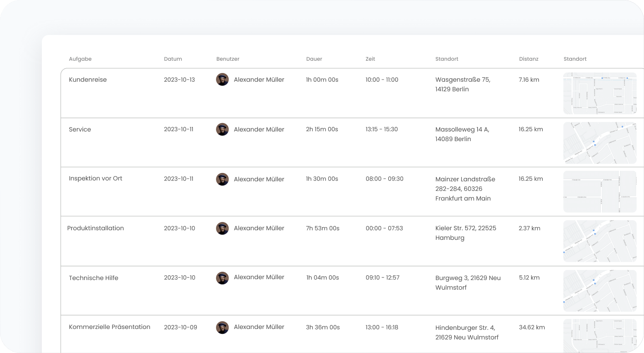Viewport: 644px width, 353px height.
Task: Click the avatar in Technische Hilfe row
Action: 223,278
